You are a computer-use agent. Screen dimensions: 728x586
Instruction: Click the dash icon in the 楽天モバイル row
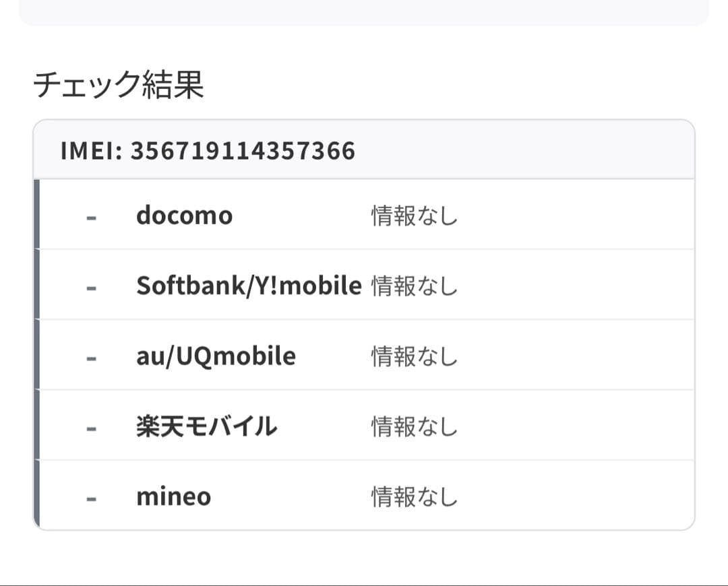click(92, 428)
